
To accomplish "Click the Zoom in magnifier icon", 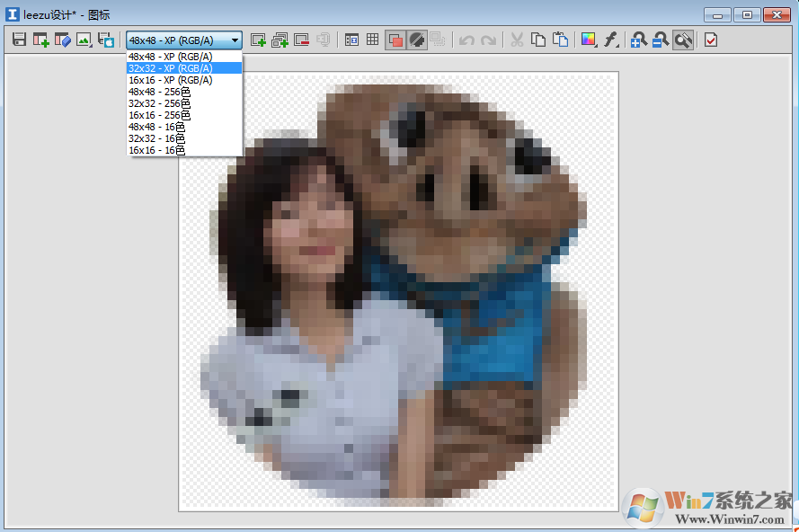I will coord(638,40).
